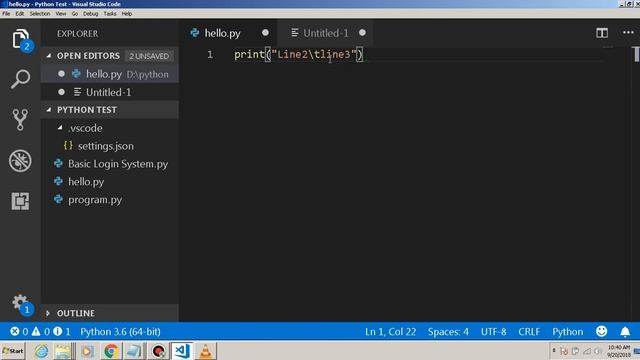This screenshot has width=640, height=360.
Task: Open the View menu
Action: pyautogui.click(x=61, y=13)
